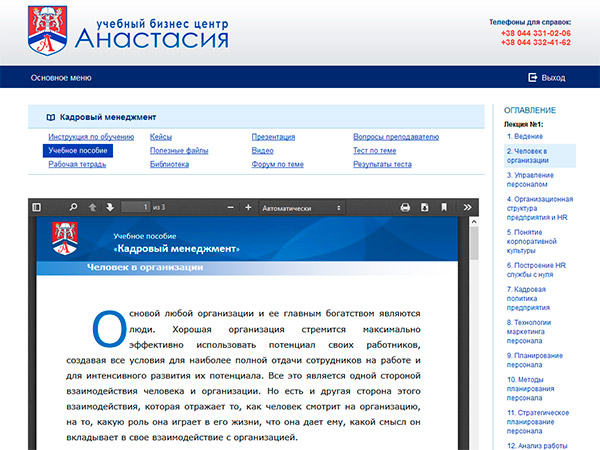Open the 'Автоматически' zoom dropdown

click(301, 207)
